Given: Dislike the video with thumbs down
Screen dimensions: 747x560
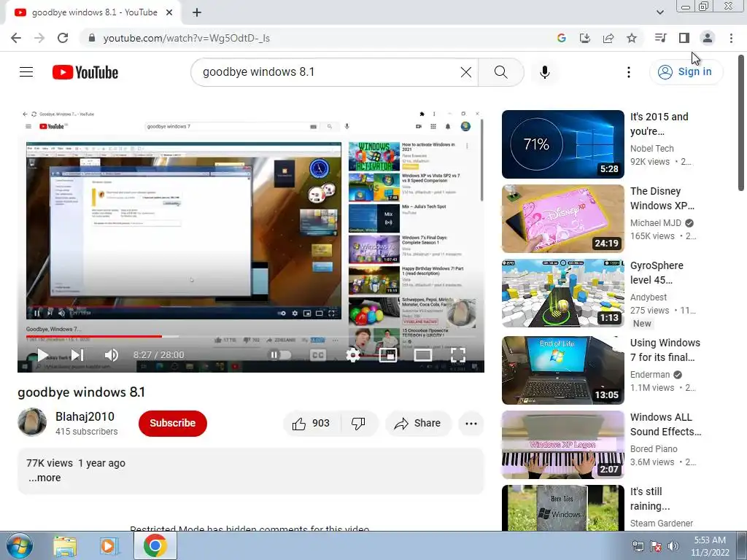Looking at the screenshot, I should 359,424.
